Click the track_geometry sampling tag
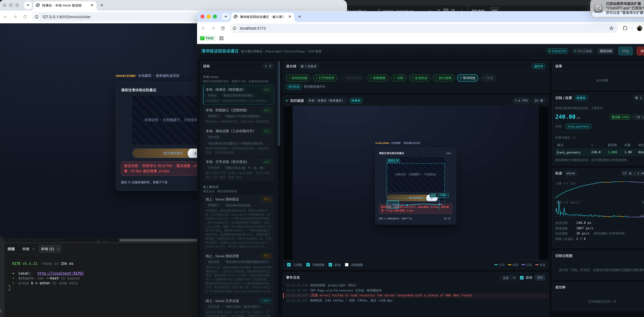 [x=579, y=126]
